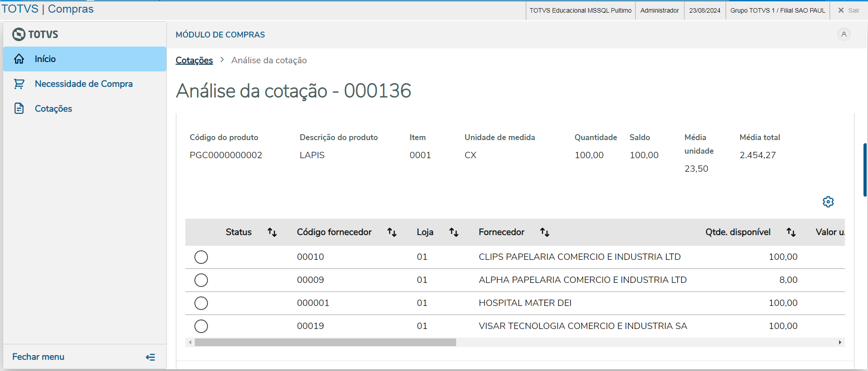Viewport: 868px width, 371px height.
Task: Click the shopping cart icon
Action: 19,84
